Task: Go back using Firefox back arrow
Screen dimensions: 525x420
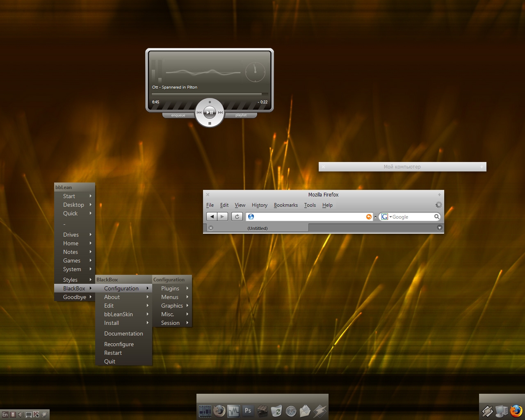Action: click(212, 217)
